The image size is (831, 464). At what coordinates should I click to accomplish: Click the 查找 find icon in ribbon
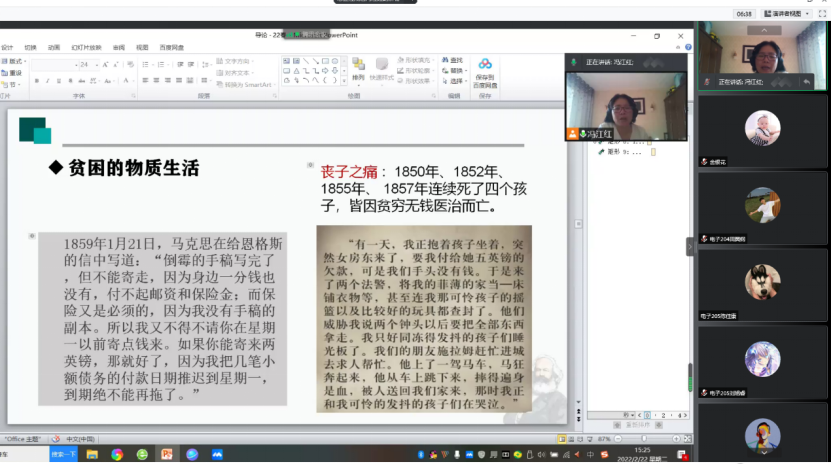point(451,60)
